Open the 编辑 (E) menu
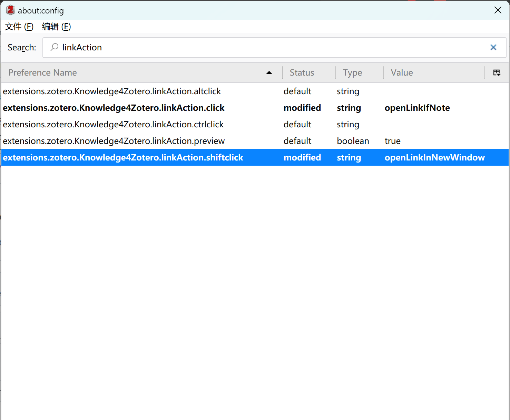510x420 pixels. point(56,27)
